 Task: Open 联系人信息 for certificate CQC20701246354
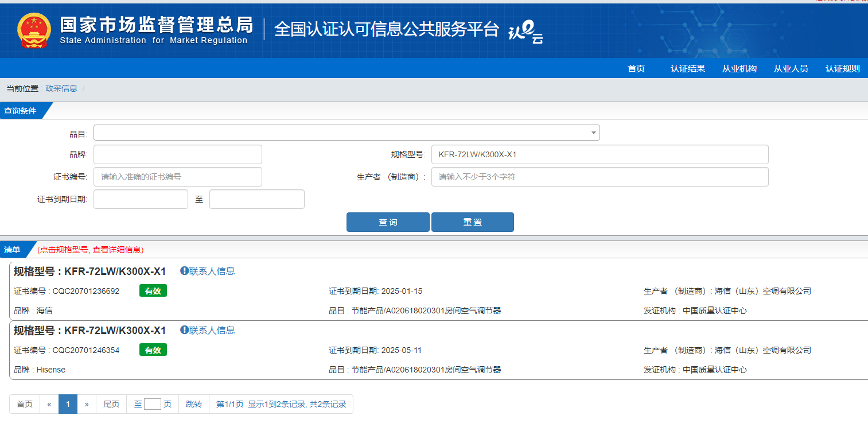tap(207, 330)
